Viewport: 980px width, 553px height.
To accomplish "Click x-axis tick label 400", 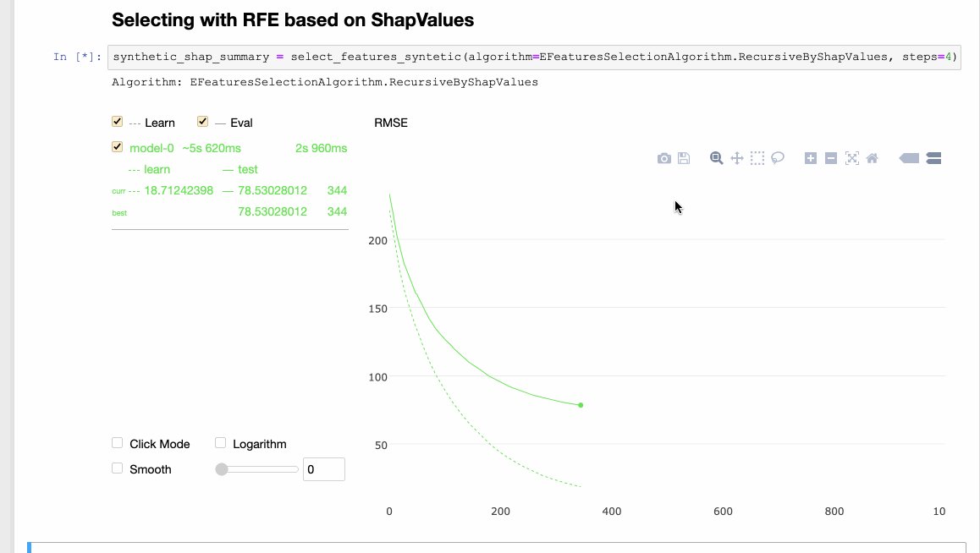I will (612, 512).
